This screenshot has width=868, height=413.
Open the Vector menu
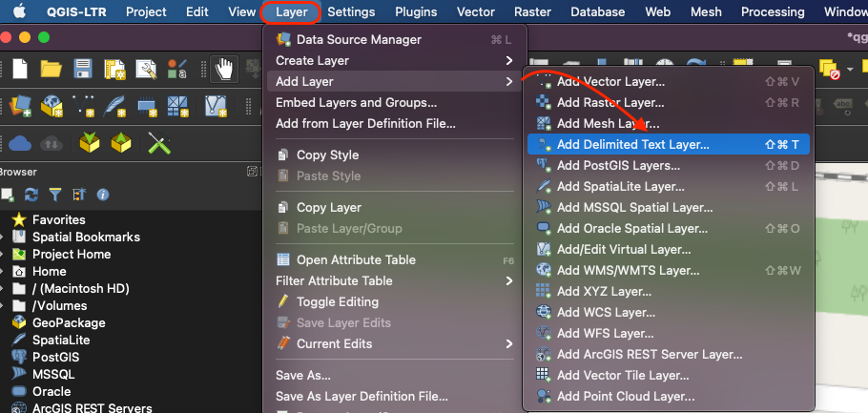click(476, 11)
